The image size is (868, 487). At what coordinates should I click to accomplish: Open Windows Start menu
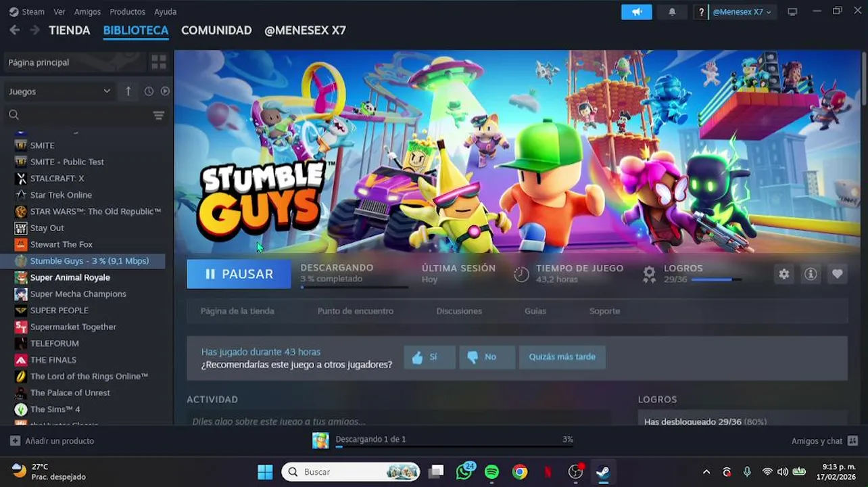coord(265,471)
